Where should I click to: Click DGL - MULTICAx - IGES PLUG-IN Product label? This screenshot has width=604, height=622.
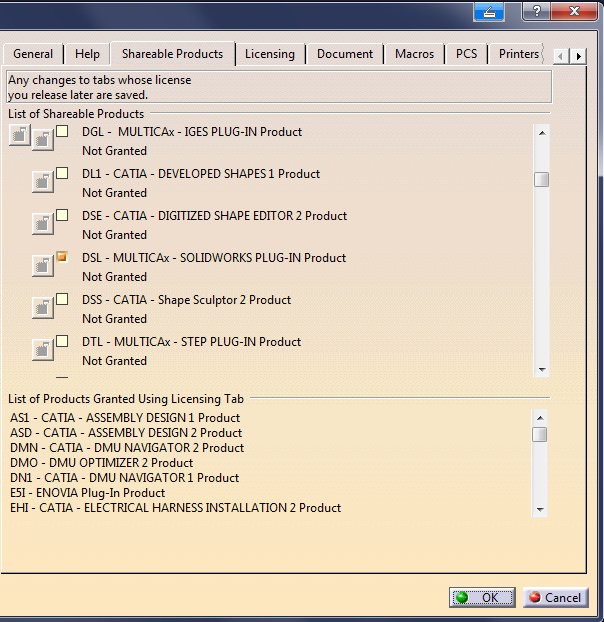192,132
